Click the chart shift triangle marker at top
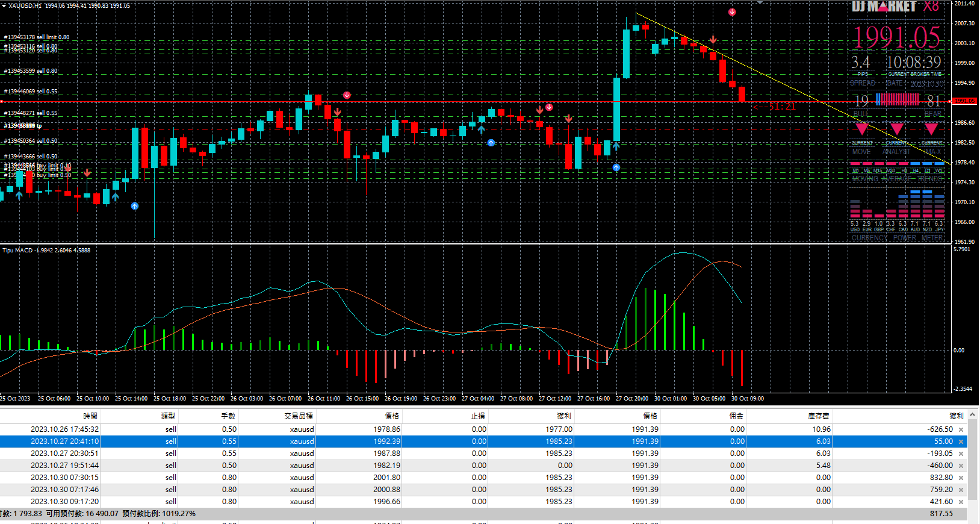This screenshot has height=524, width=980. (760, 3)
